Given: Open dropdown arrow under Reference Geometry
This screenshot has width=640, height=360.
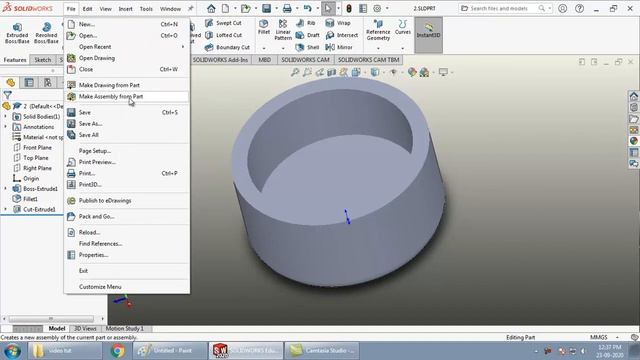Looking at the screenshot, I should tap(378, 49).
